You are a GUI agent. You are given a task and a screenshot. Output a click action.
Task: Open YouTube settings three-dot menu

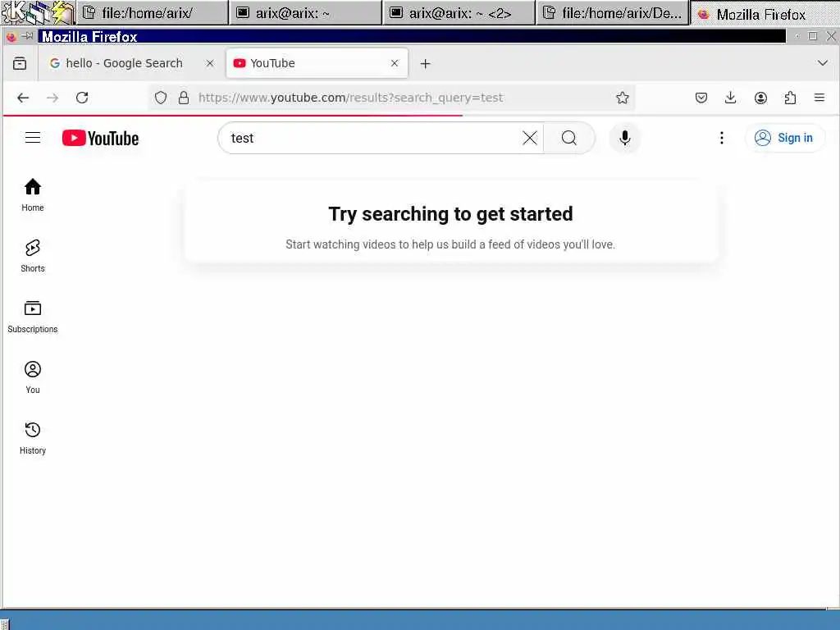pyautogui.click(x=722, y=138)
